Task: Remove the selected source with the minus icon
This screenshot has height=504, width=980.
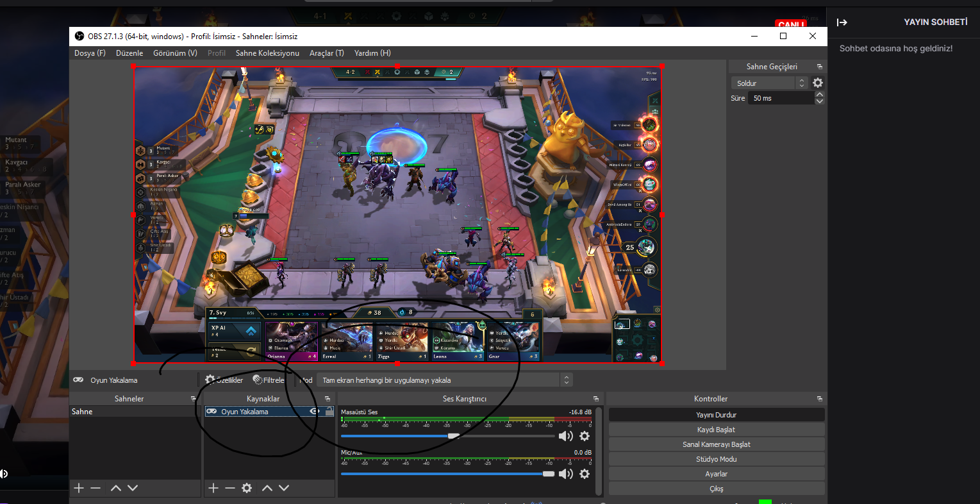Action: pos(230,488)
